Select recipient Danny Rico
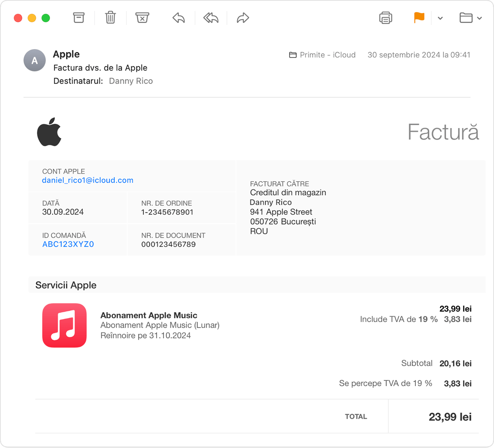Screen dimensions: 494x448 [x=131, y=81]
